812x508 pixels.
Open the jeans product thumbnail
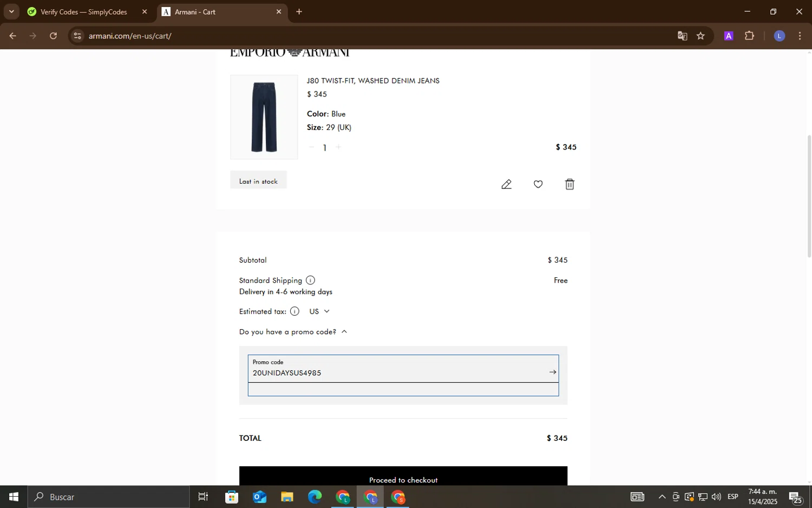point(264,117)
